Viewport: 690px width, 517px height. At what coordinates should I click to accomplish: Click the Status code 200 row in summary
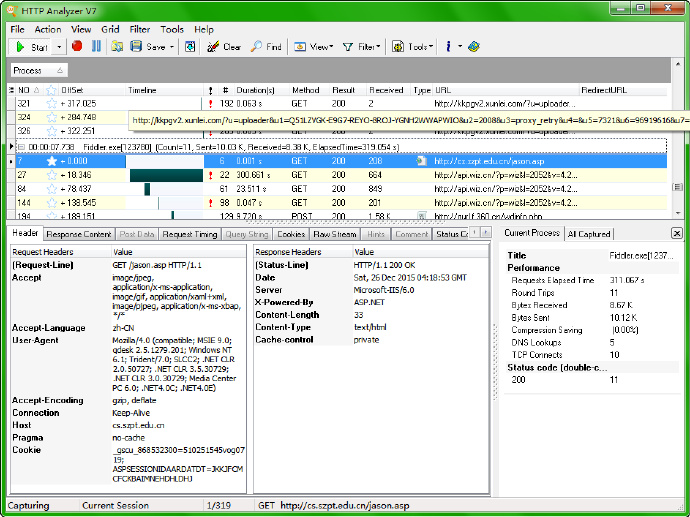point(591,380)
